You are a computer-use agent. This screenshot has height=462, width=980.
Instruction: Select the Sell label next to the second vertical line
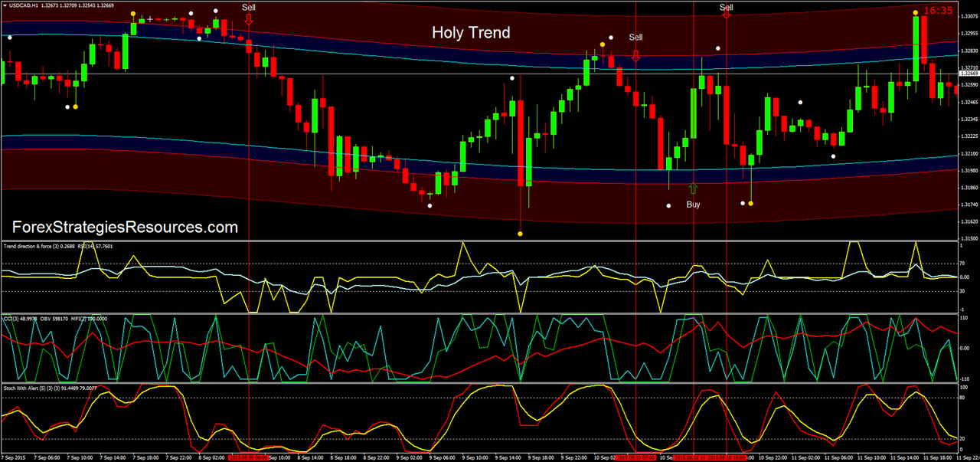636,37
